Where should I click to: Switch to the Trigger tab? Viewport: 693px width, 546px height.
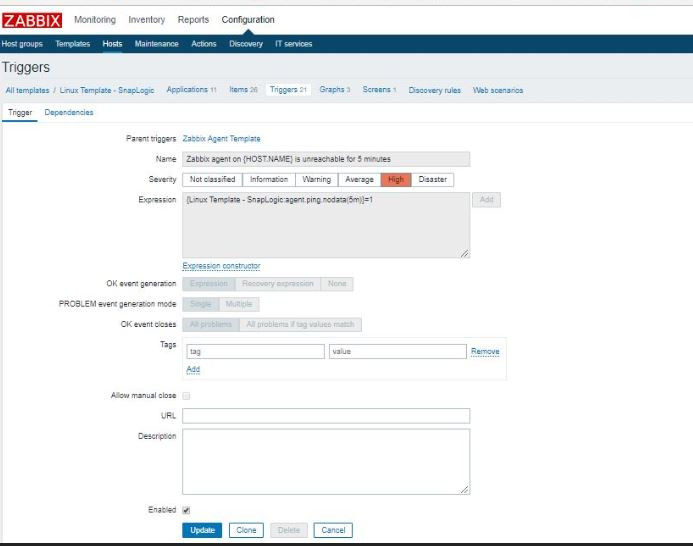click(20, 113)
